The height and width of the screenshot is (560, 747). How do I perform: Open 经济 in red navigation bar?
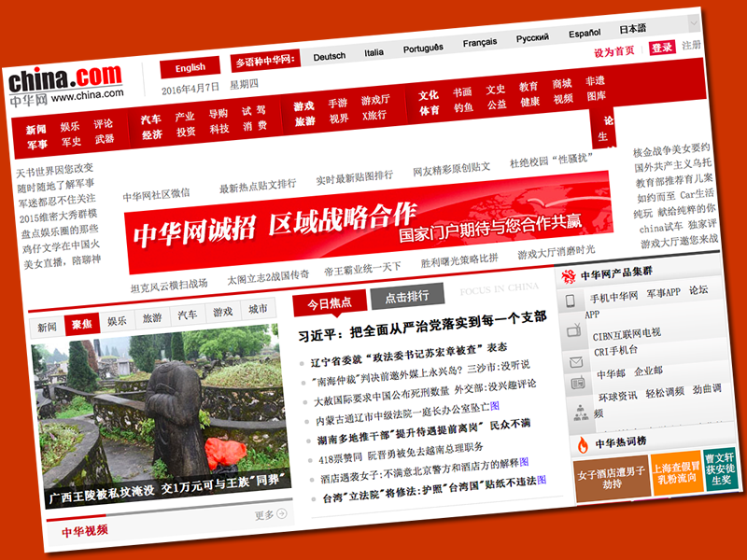point(152,134)
